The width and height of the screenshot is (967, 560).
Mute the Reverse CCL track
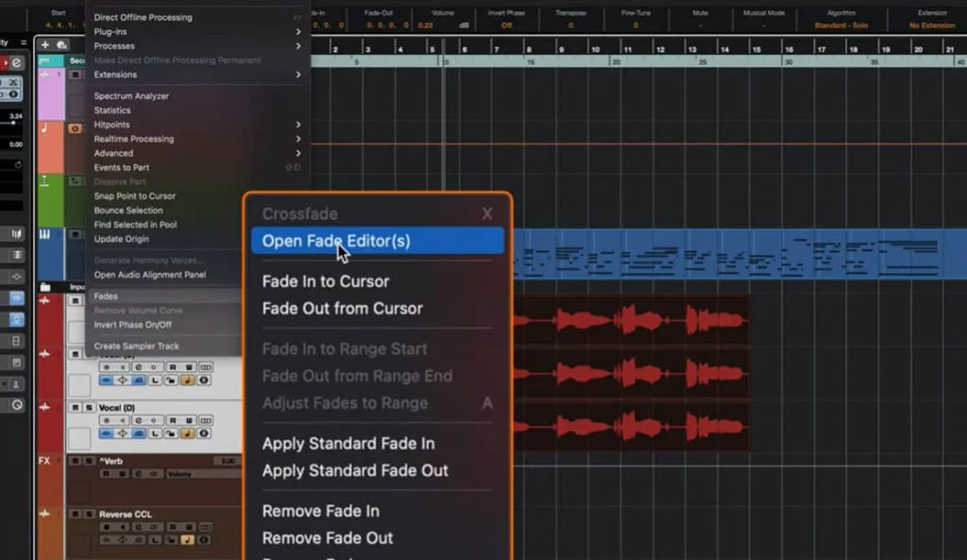(76, 515)
